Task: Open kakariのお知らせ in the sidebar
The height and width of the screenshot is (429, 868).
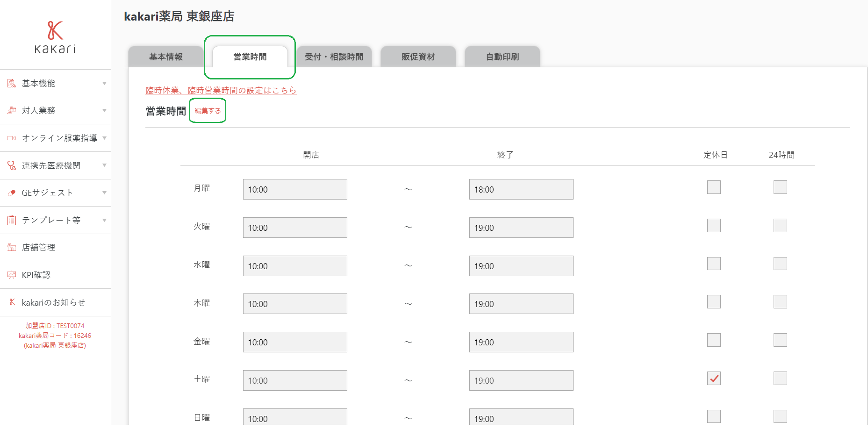Action: click(55, 302)
